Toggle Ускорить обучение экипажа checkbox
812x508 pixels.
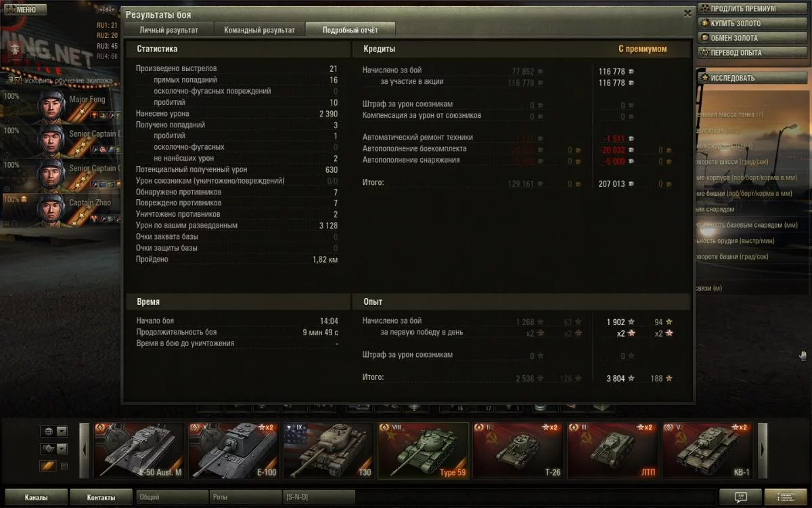tap(18, 80)
